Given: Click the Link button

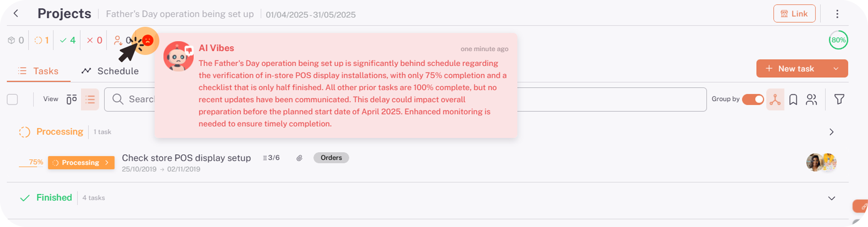Looking at the screenshot, I should coord(794,14).
